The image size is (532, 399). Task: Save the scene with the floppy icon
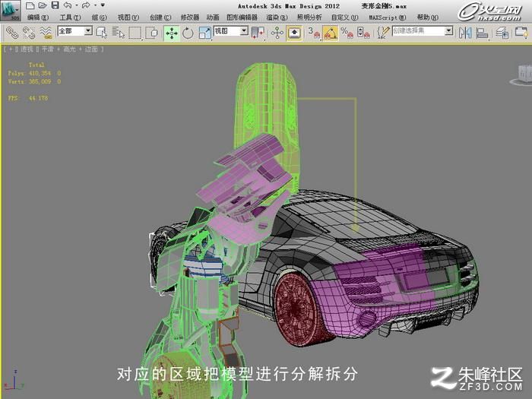(55, 5)
